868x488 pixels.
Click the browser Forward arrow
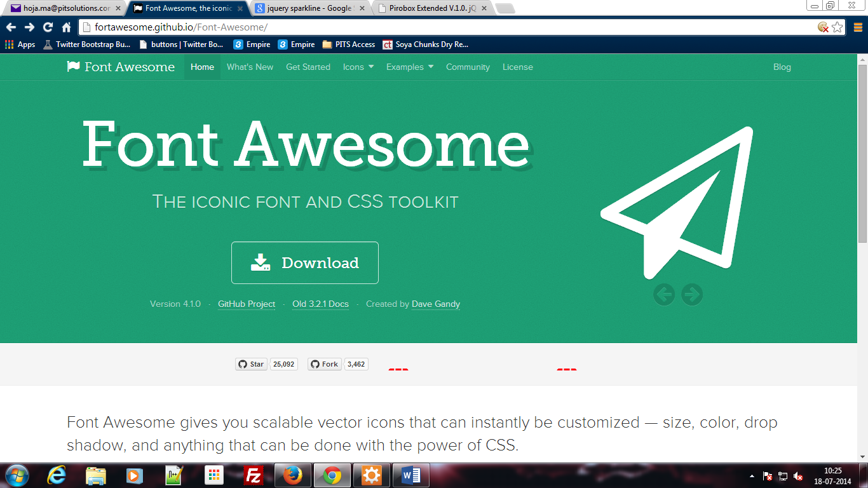(x=29, y=27)
